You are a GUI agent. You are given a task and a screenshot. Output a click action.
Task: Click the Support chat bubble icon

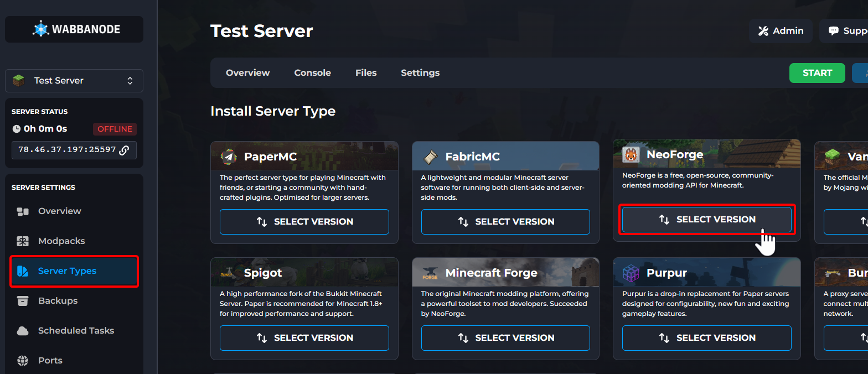pos(834,31)
